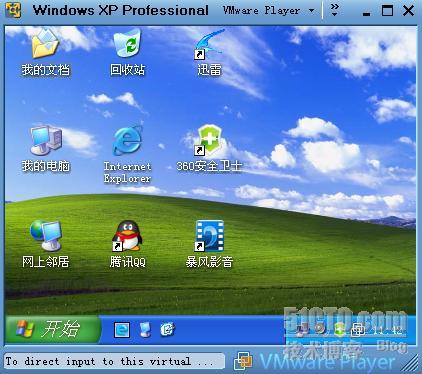422x374 pixels.
Task: Select the 迅雷 Thunder shortcut icon
Action: 209,44
